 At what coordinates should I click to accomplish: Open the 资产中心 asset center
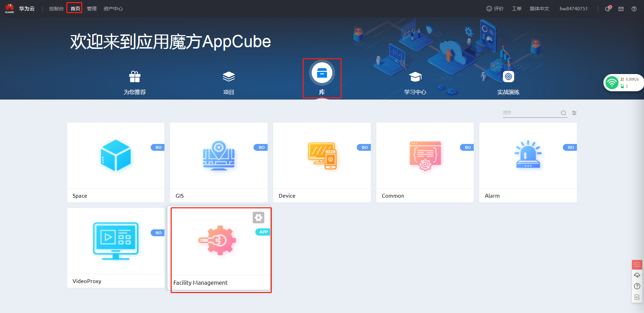pyautogui.click(x=113, y=9)
